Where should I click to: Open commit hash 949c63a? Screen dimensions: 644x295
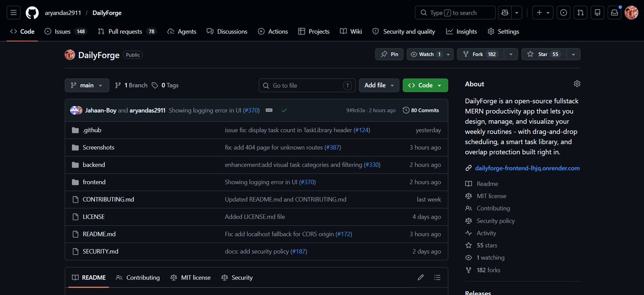point(355,110)
